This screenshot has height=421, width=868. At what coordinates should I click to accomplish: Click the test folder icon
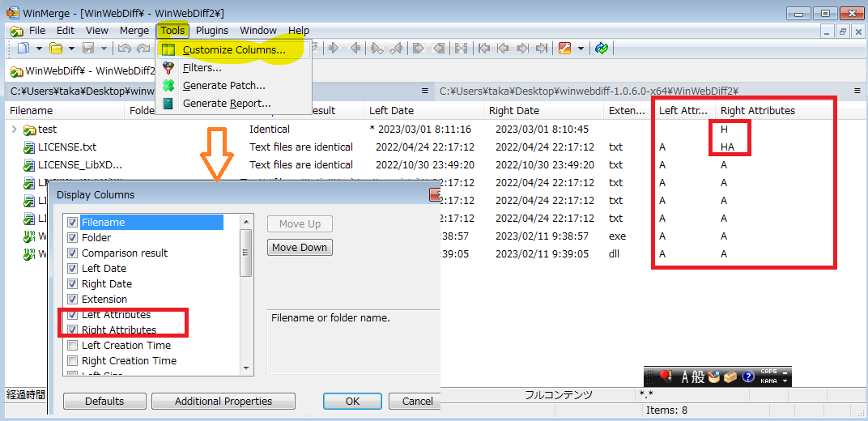[29, 130]
